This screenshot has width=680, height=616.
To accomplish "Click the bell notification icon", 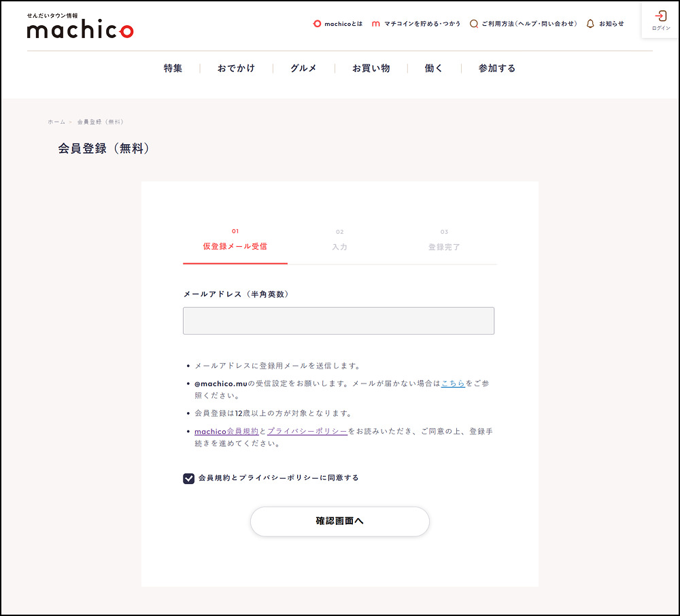I will pos(590,24).
